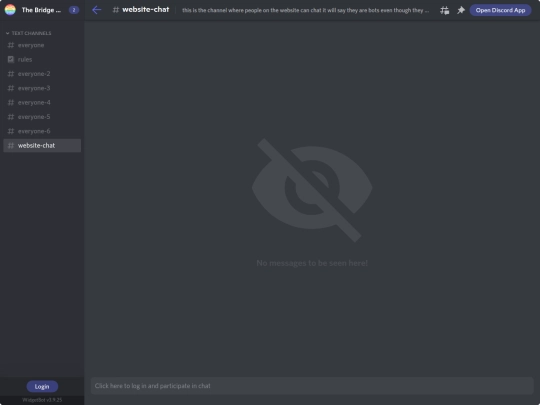The image size is (540, 405).
Task: Click the WidgetBot v3.9.25 version link
Action: (42, 400)
